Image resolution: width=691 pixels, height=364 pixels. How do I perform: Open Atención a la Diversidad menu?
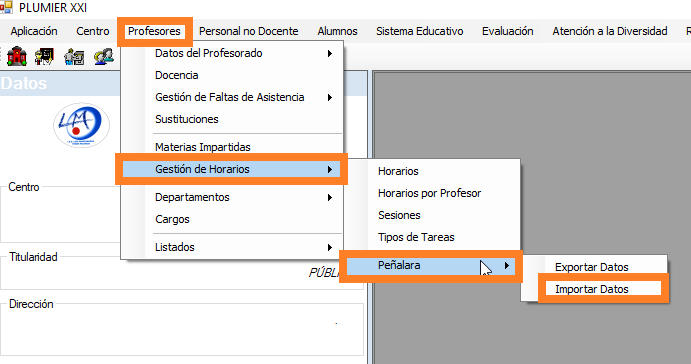(x=609, y=31)
